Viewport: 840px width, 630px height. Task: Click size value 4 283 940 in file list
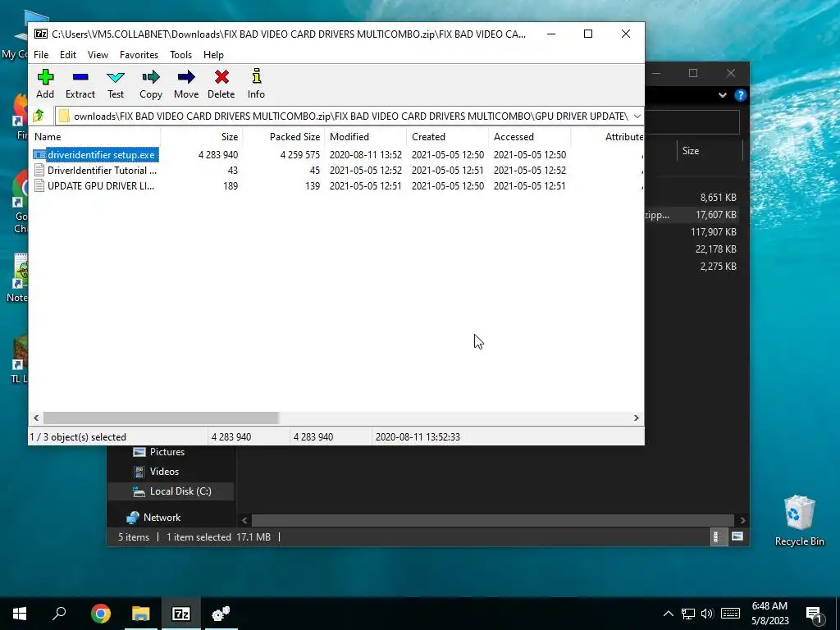[218, 155]
